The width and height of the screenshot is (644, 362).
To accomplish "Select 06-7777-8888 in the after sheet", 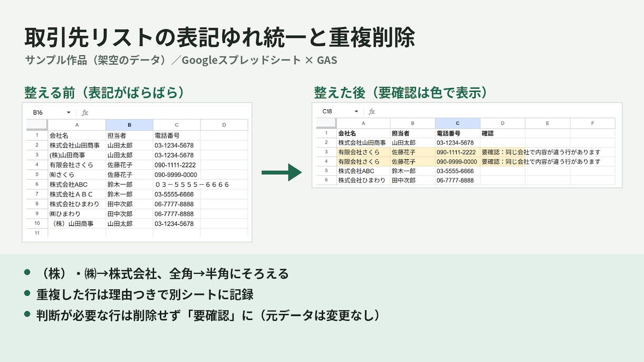I will (x=458, y=180).
